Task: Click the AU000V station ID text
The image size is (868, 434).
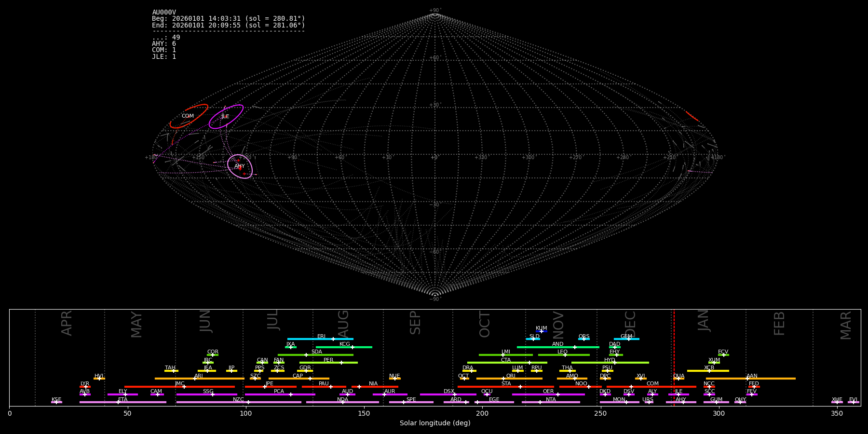Action: click(164, 13)
